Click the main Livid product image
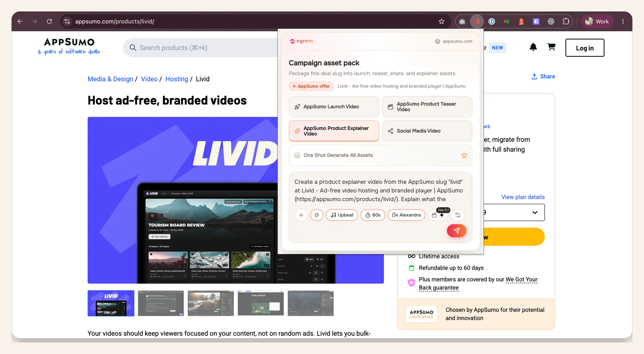The width and height of the screenshot is (644, 354). 183,200
